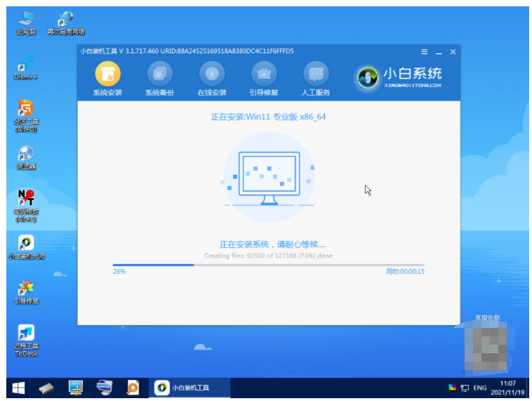532x401 pixels.
Task: Open 此电脑 desktop icon
Action: tap(26, 22)
